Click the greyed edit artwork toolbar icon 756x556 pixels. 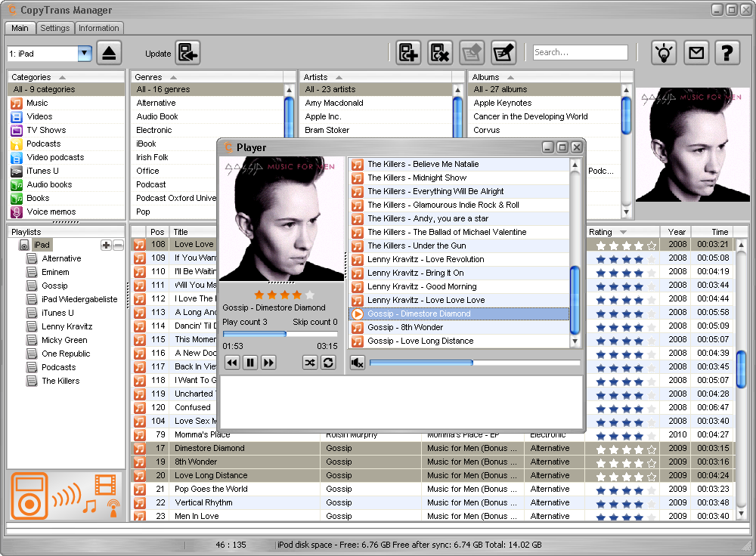(472, 53)
